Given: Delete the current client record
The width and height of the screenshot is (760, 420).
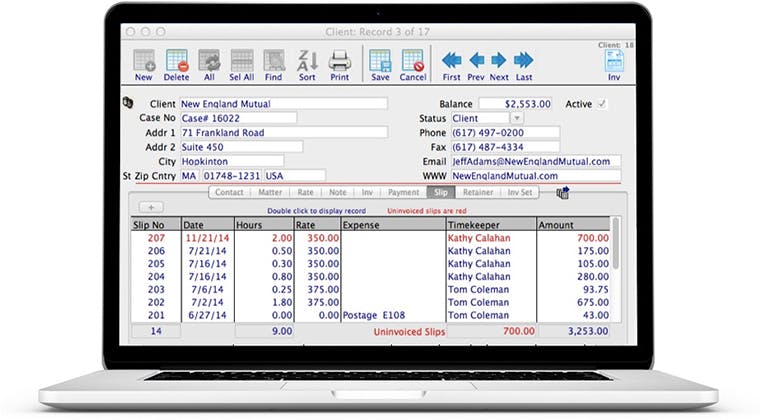Looking at the screenshot, I should pos(176,65).
